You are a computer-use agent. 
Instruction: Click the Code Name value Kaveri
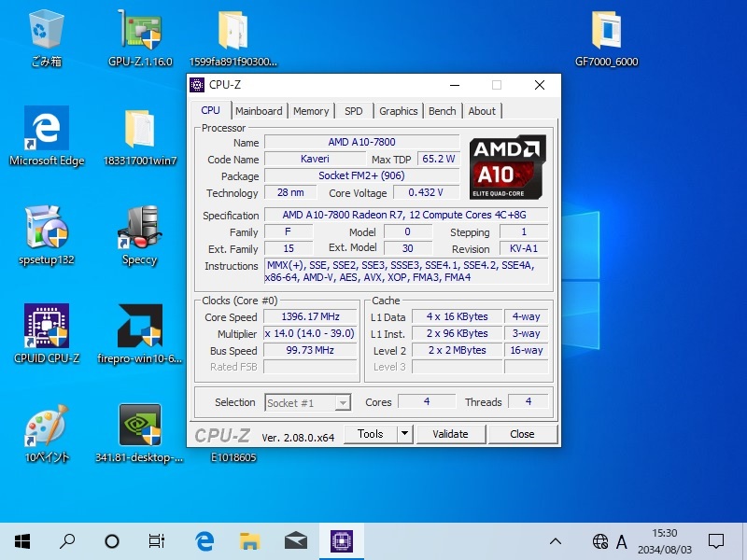[315, 159]
